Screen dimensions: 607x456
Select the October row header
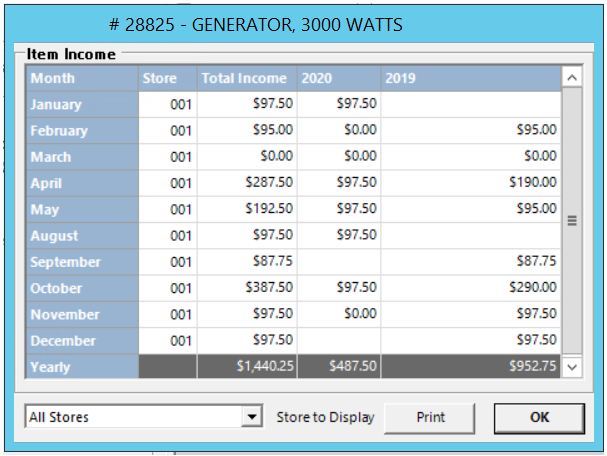[x=82, y=288]
